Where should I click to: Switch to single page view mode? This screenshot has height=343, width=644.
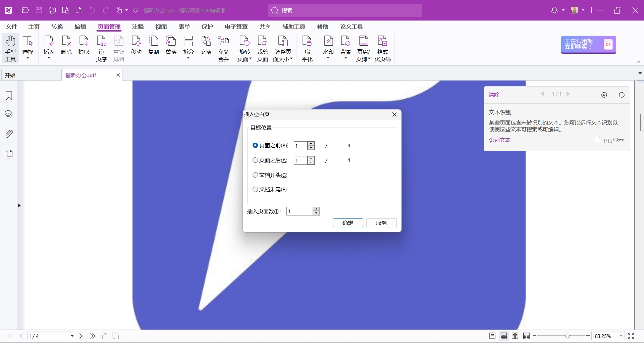point(492,336)
